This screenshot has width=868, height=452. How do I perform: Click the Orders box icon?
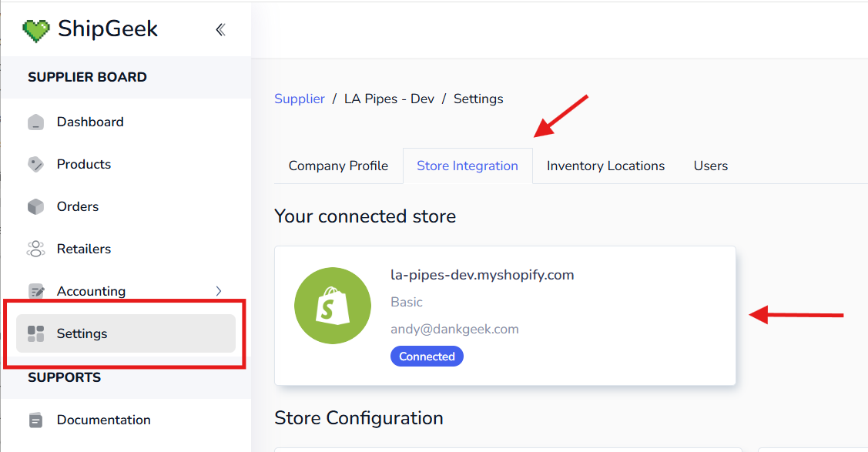click(36, 206)
